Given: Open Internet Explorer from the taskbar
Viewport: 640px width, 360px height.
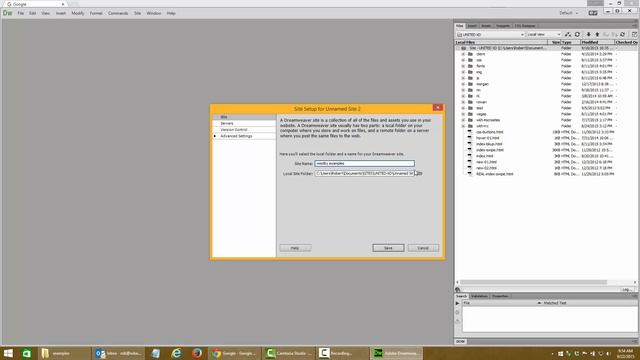Looking at the screenshot, I should tap(176, 353).
